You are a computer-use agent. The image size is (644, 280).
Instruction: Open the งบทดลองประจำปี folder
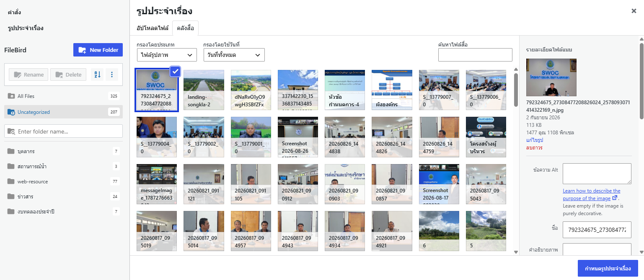pyautogui.click(x=63, y=211)
